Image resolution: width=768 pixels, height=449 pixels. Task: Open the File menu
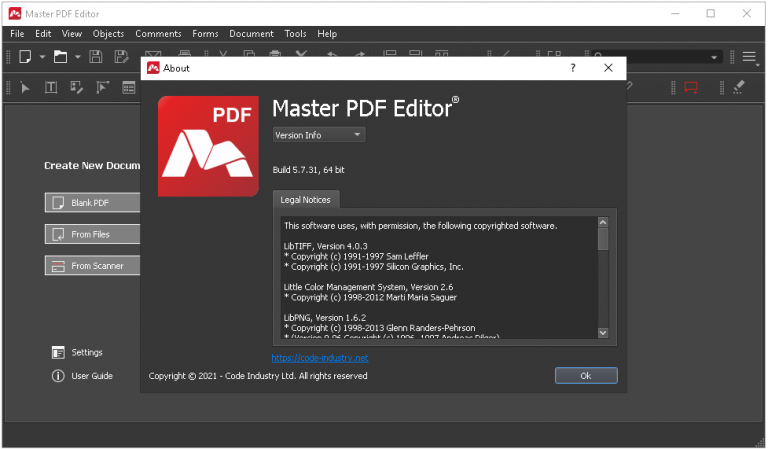coord(17,34)
